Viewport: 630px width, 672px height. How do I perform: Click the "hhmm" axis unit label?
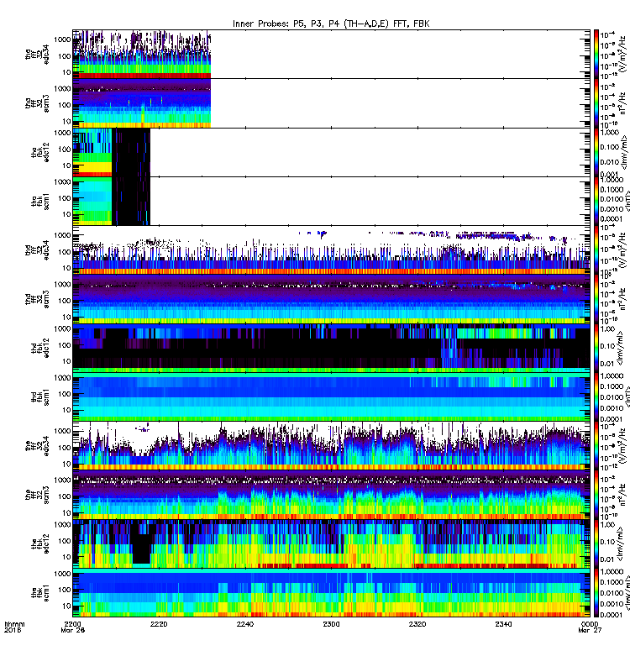(x=14, y=624)
